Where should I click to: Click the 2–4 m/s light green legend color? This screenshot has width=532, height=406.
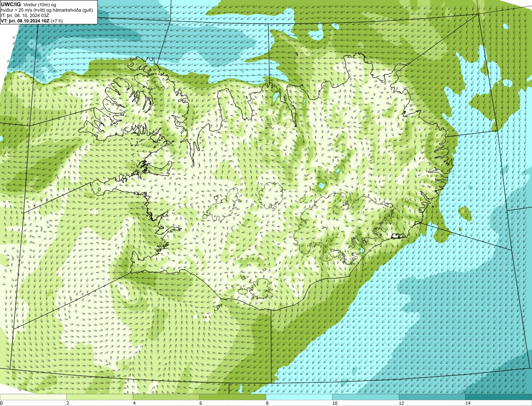100,397
